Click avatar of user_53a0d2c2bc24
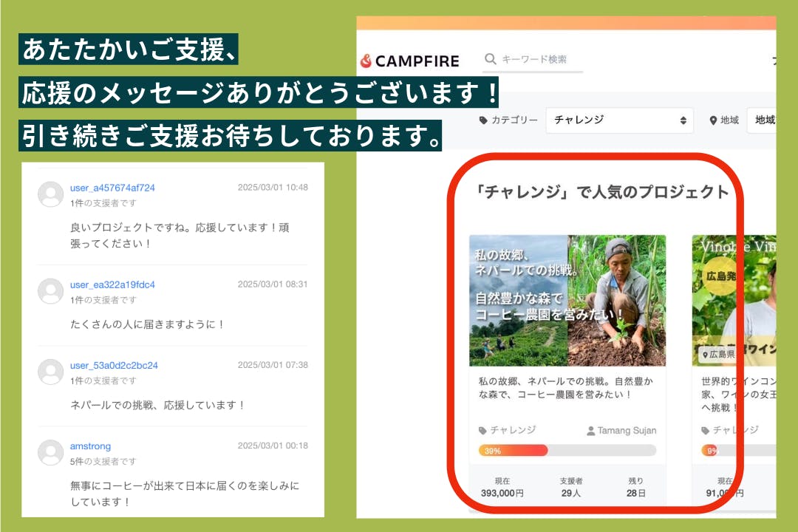798x532 pixels. [50, 372]
